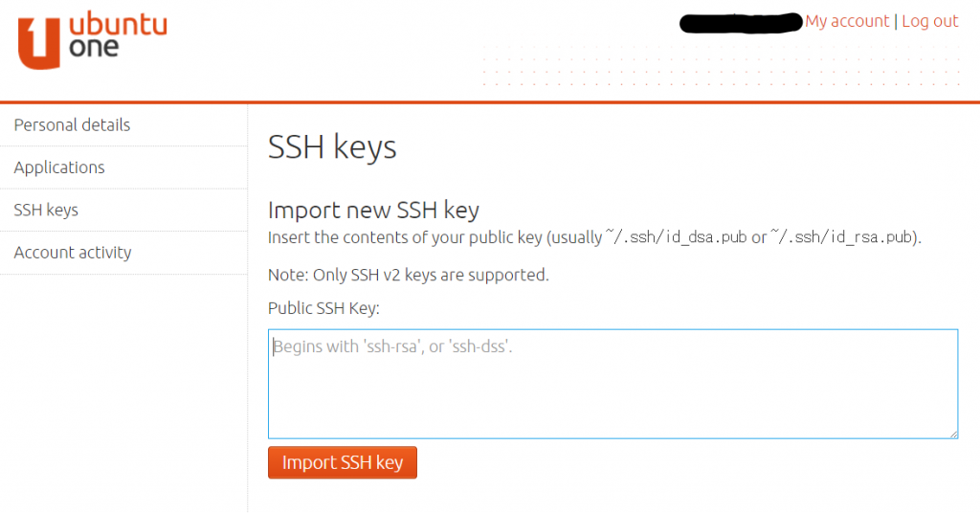Open Account activity in the sidebar
Viewport: 980px width, 513px height.
tap(73, 253)
